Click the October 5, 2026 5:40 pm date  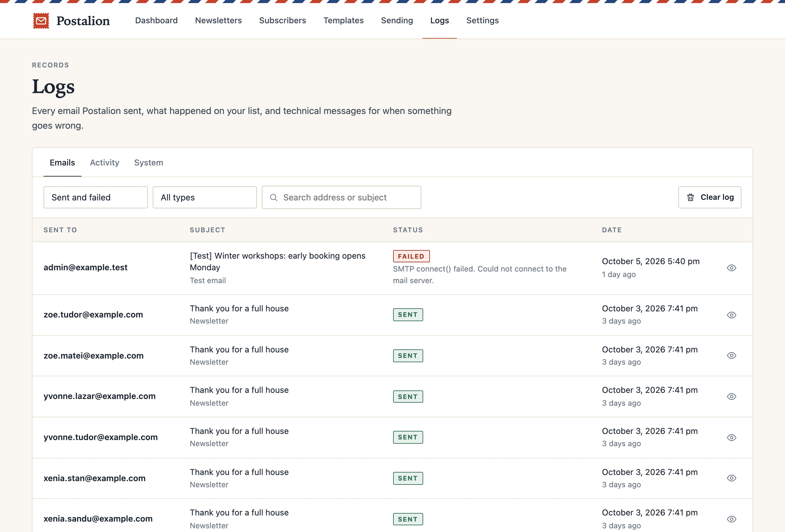coord(651,261)
